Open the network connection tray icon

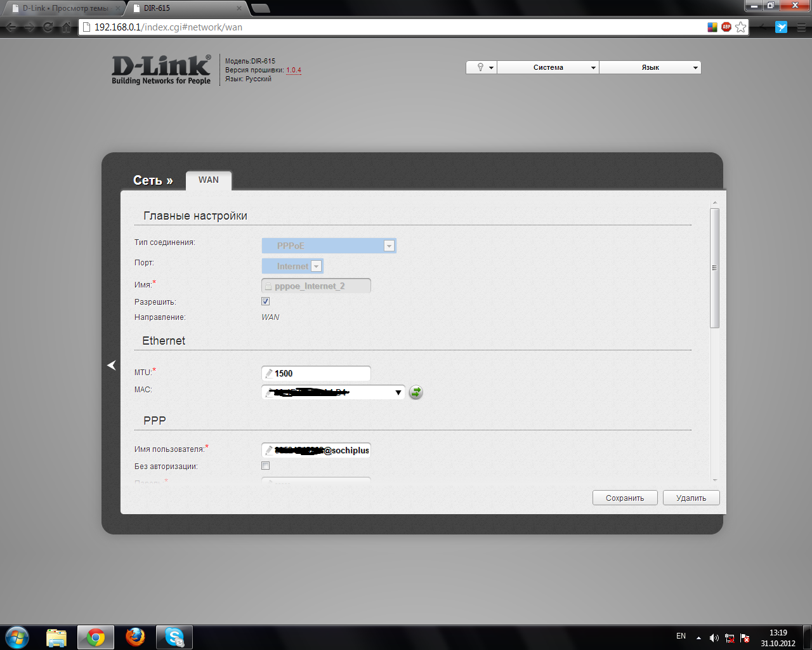tap(730, 637)
